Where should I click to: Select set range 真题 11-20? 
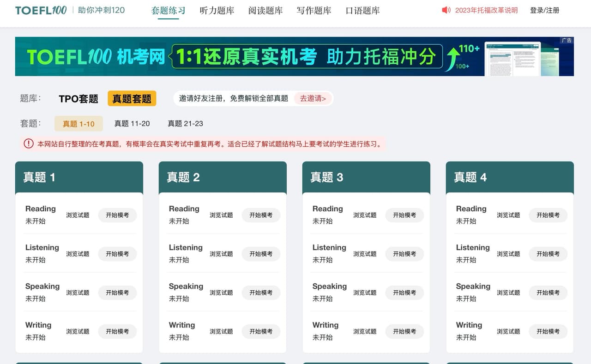coord(132,124)
